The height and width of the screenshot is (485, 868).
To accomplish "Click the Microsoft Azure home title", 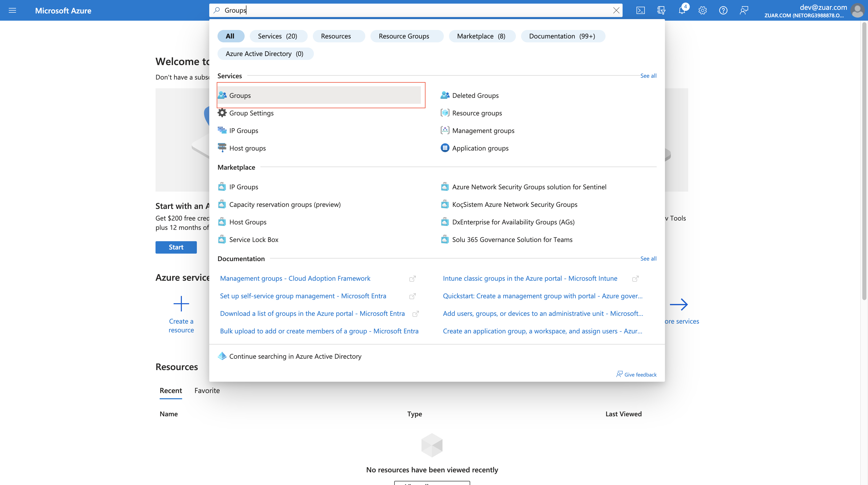I will (63, 10).
